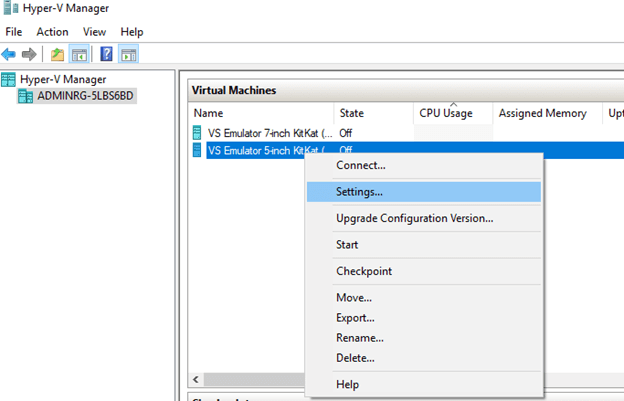Open the Help question mark toolbar icon
The width and height of the screenshot is (624, 401).
pos(106,54)
